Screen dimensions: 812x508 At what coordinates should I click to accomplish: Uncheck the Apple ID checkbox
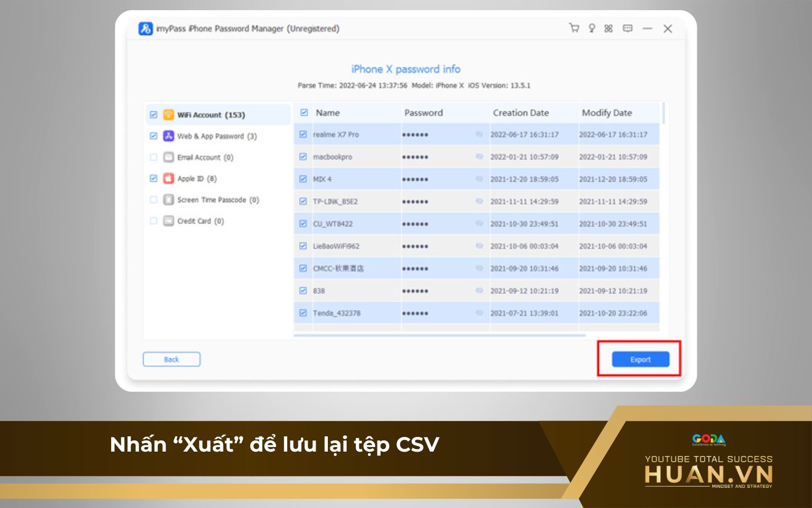tap(153, 178)
